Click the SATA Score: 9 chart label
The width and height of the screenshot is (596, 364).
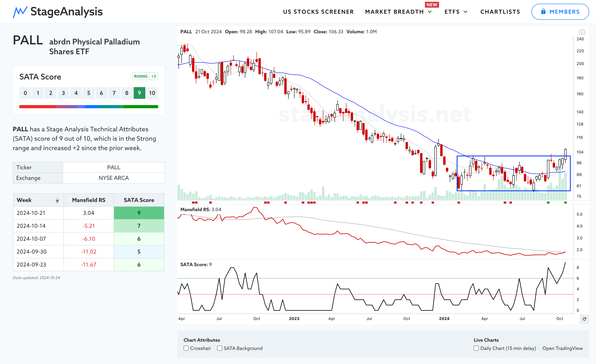[x=196, y=264]
